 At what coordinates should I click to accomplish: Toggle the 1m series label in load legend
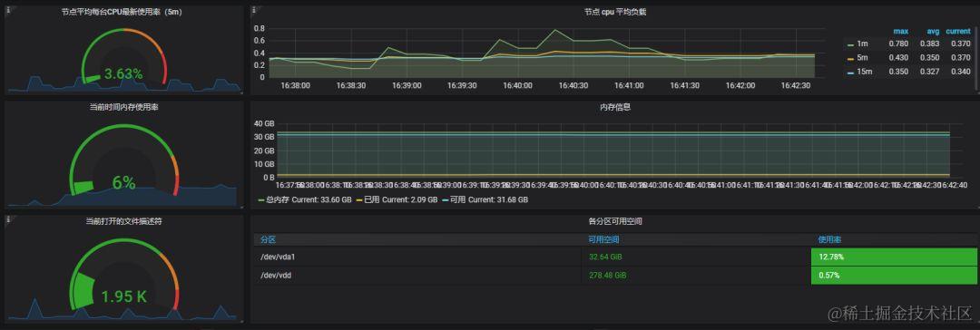click(x=863, y=44)
